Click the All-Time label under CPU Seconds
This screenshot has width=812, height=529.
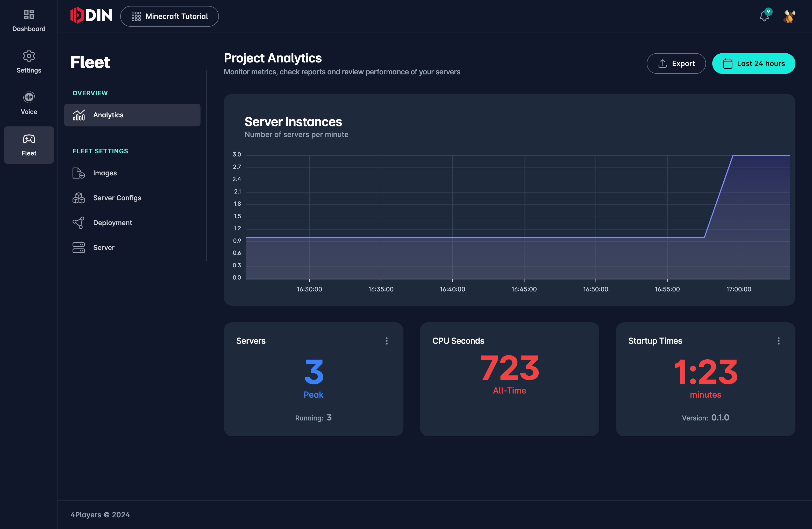coord(509,390)
